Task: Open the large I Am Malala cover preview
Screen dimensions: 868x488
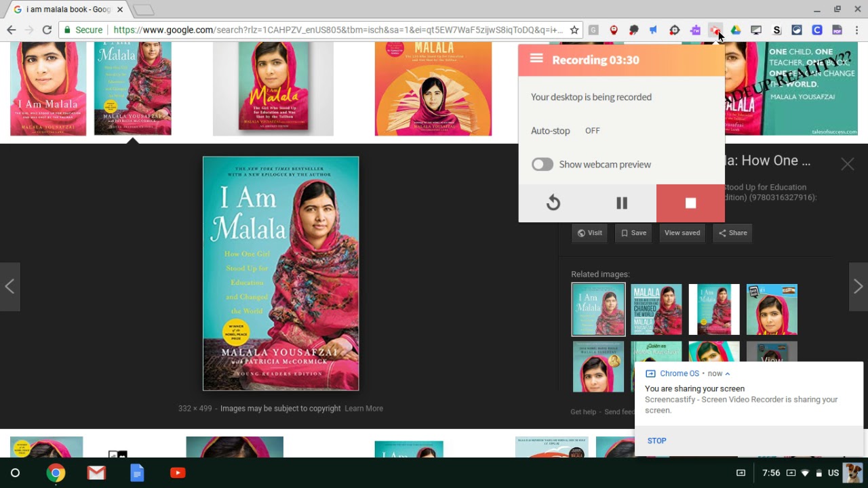Action: [x=281, y=274]
